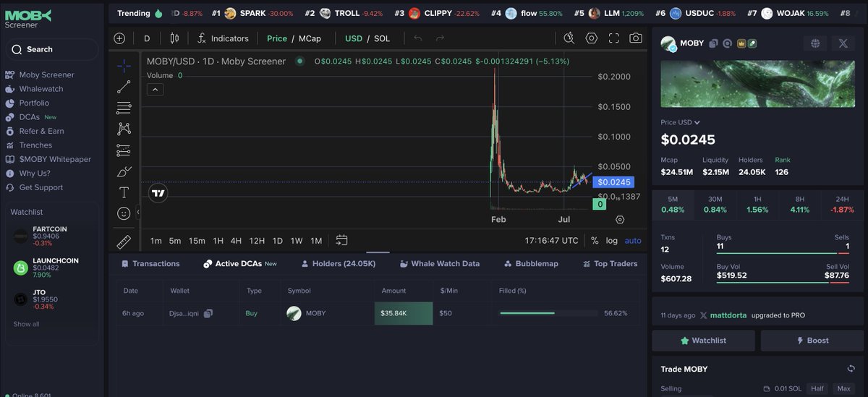Click the Search field in sidebar
The width and height of the screenshot is (868, 397).
[51, 49]
